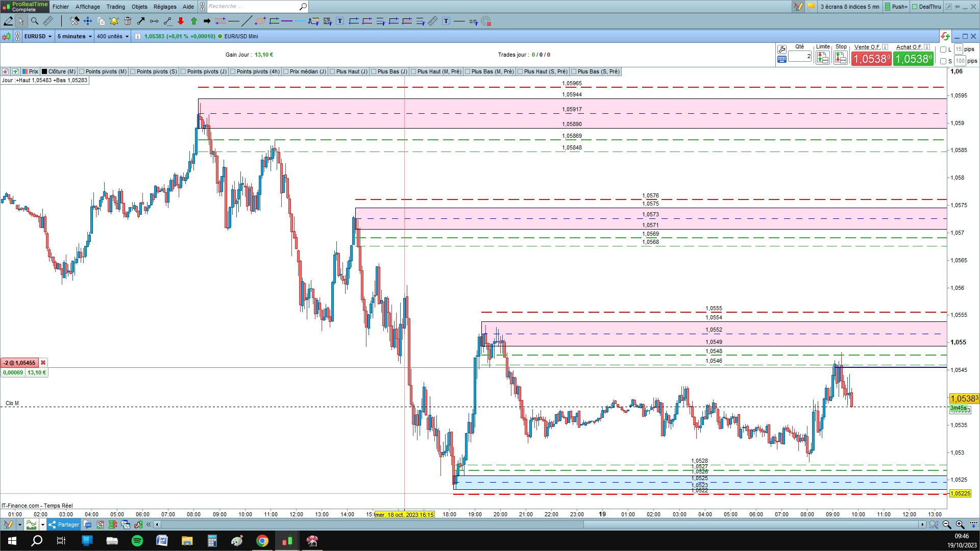
Task: Select the red down arrow tool
Action: [181, 21]
